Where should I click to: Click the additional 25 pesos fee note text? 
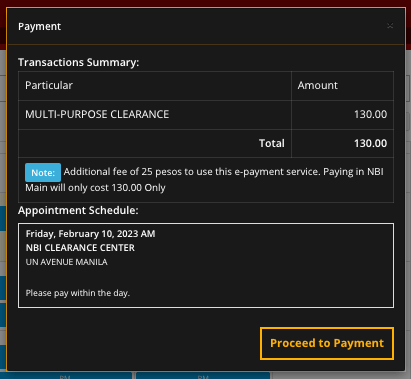tap(223, 172)
